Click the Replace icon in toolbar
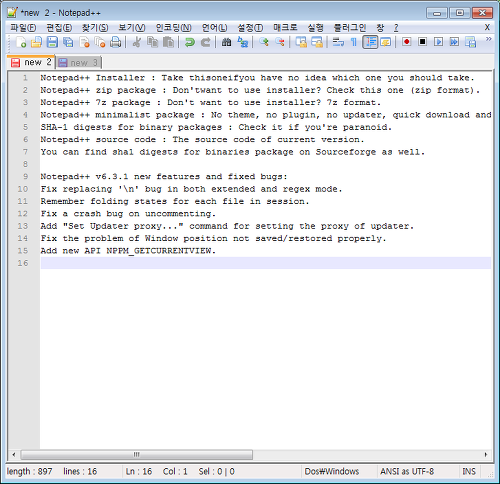The height and width of the screenshot is (484, 500). [x=243, y=42]
